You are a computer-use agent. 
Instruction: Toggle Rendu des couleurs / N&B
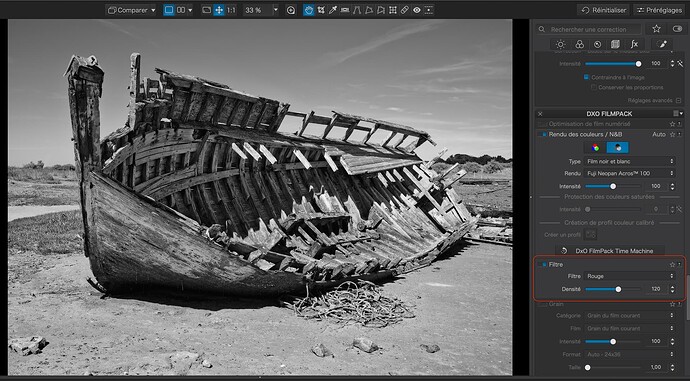pos(544,135)
